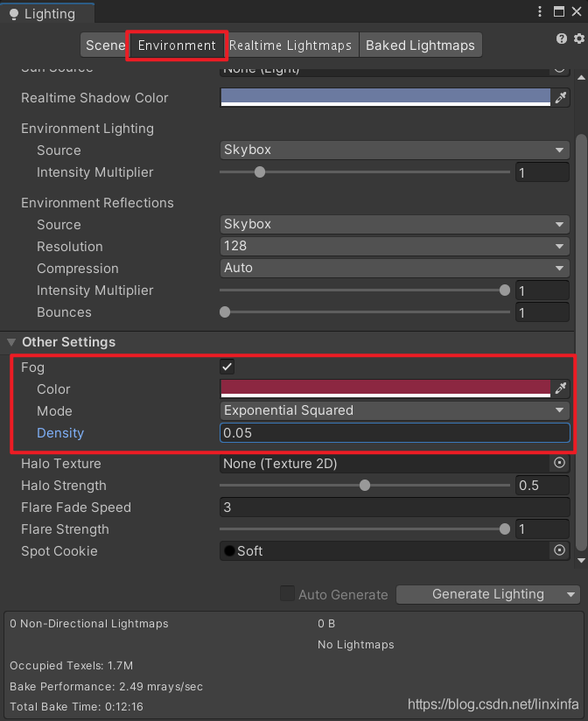Open Fog Mode dropdown Exponential Squared

tap(395, 410)
